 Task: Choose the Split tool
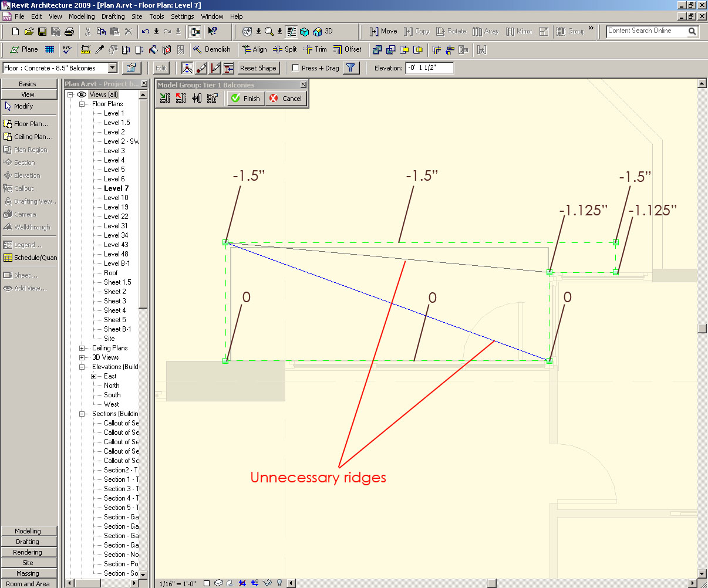285,50
